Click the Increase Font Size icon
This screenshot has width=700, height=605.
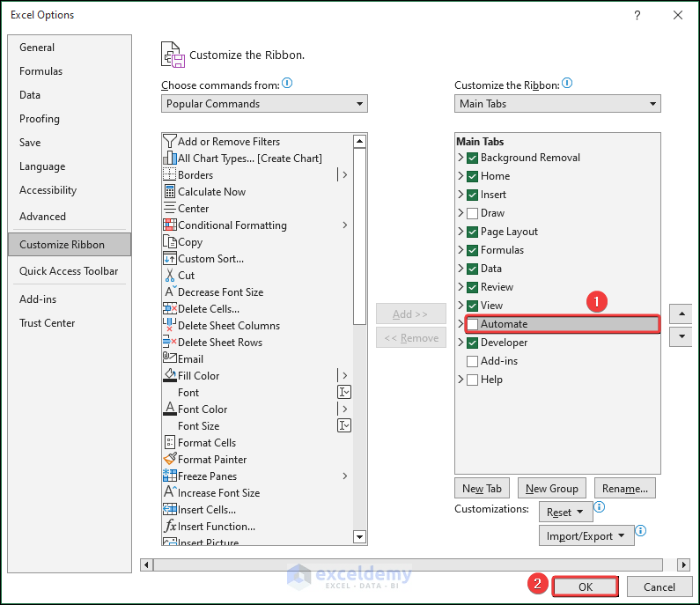tap(171, 492)
